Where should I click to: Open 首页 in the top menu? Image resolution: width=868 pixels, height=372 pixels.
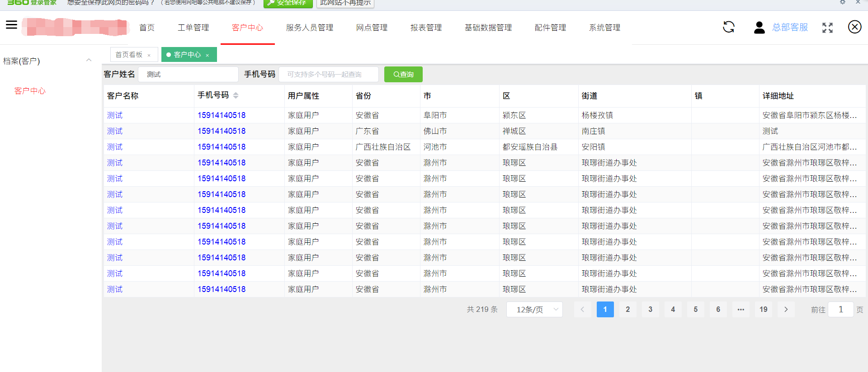click(147, 28)
